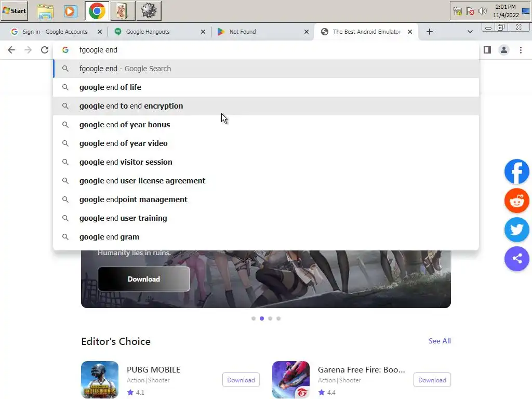The image size is (532, 399).
Task: Open See All in Editor's Choice
Action: pos(440,341)
